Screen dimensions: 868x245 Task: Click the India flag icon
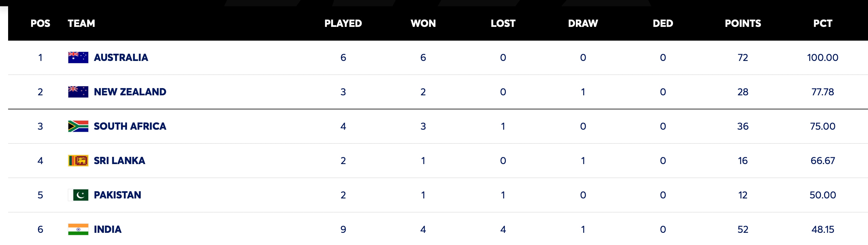78,229
